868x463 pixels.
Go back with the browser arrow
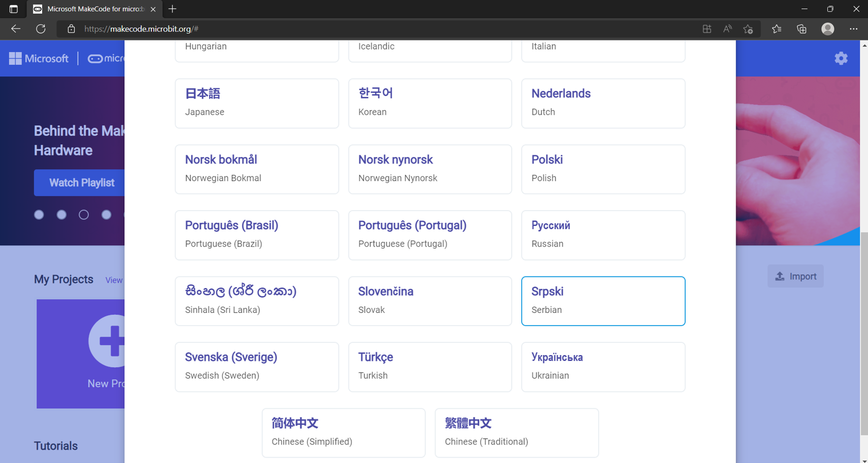[x=16, y=29]
